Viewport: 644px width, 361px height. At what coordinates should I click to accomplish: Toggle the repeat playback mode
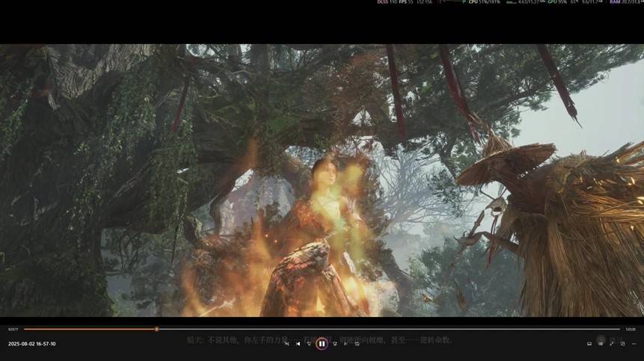pyautogui.click(x=357, y=344)
